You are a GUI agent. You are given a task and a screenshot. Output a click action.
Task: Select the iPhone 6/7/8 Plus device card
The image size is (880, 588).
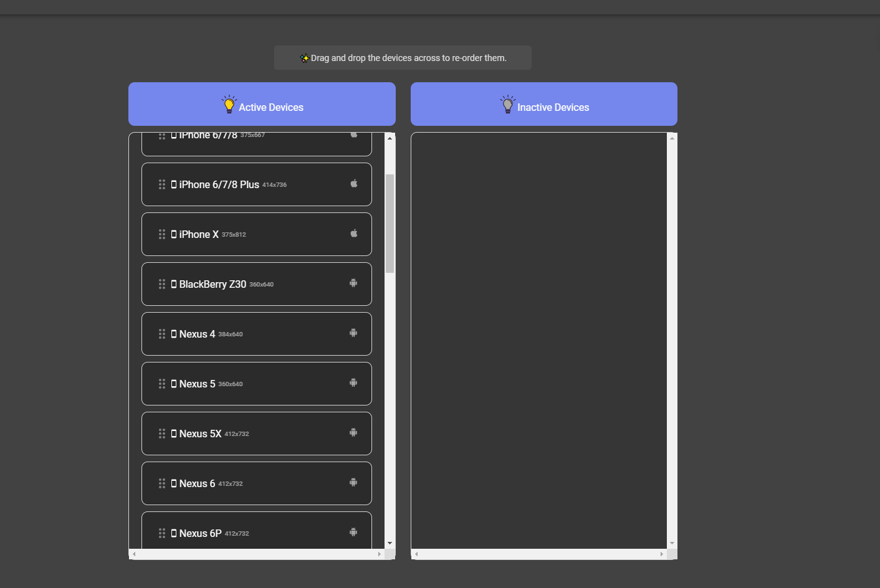pos(257,184)
